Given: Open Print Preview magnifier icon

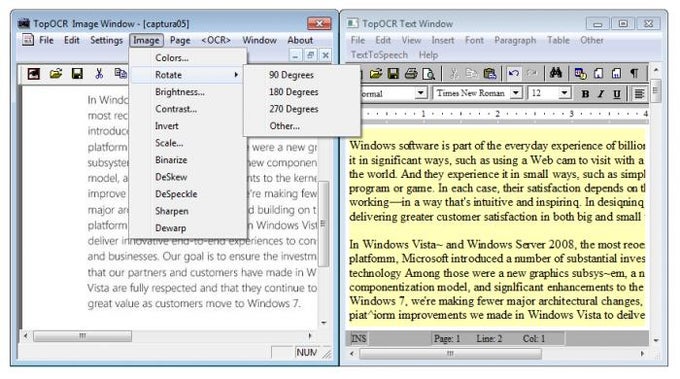Looking at the screenshot, I should point(428,74).
